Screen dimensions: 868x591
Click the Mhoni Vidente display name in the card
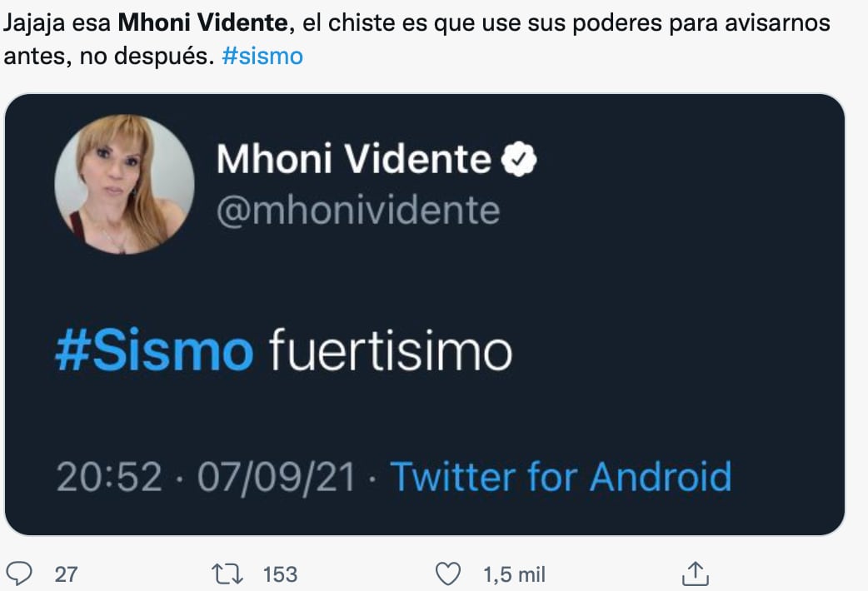click(x=353, y=159)
